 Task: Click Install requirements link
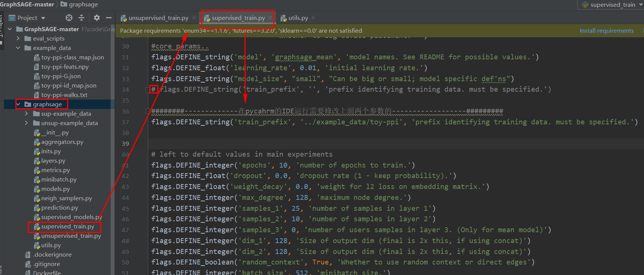pos(606,30)
